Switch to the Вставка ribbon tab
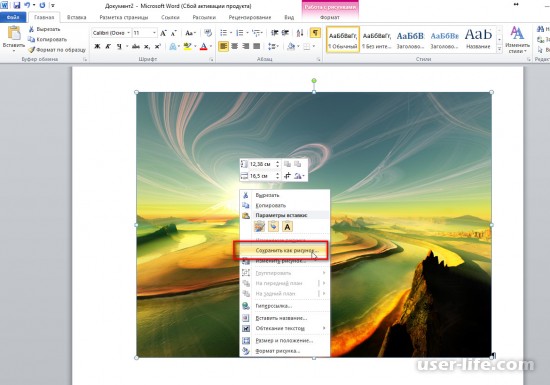 [76, 17]
